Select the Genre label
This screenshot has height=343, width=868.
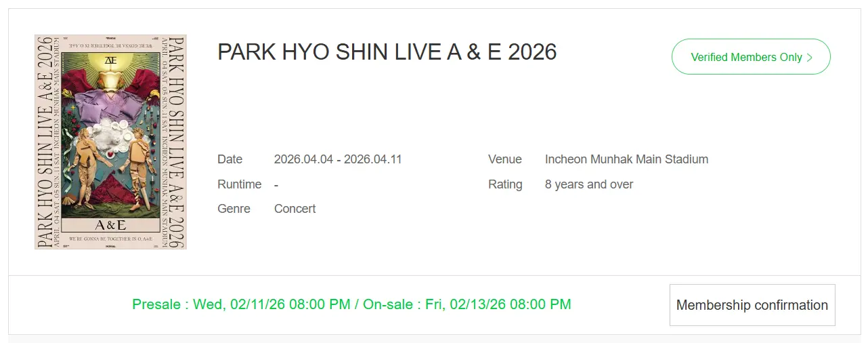tap(234, 209)
